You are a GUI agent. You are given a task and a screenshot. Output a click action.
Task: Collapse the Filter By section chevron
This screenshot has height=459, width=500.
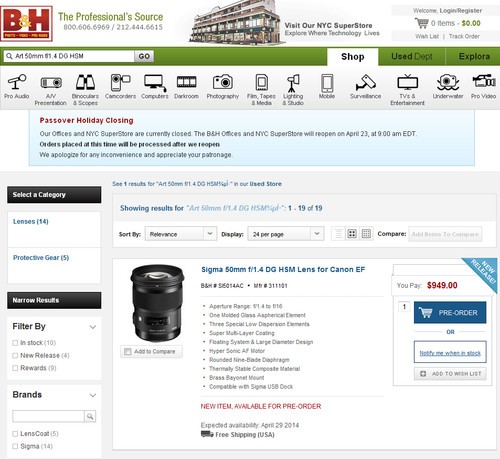point(93,327)
